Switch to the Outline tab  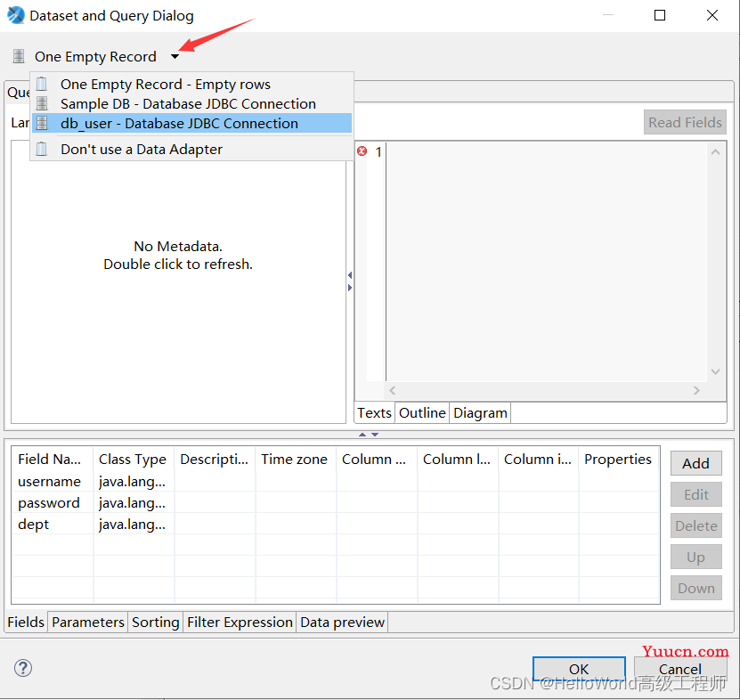[x=422, y=413]
